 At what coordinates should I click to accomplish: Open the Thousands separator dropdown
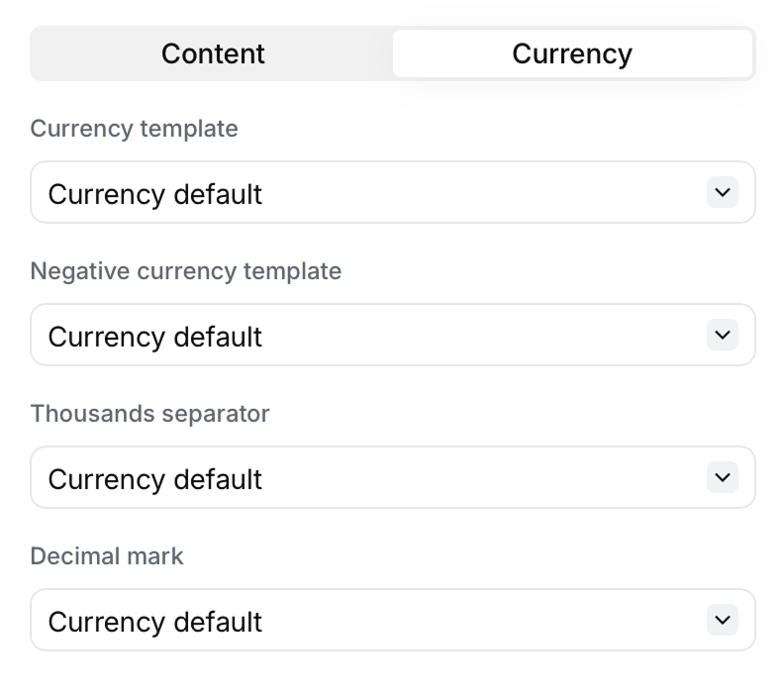pos(393,478)
